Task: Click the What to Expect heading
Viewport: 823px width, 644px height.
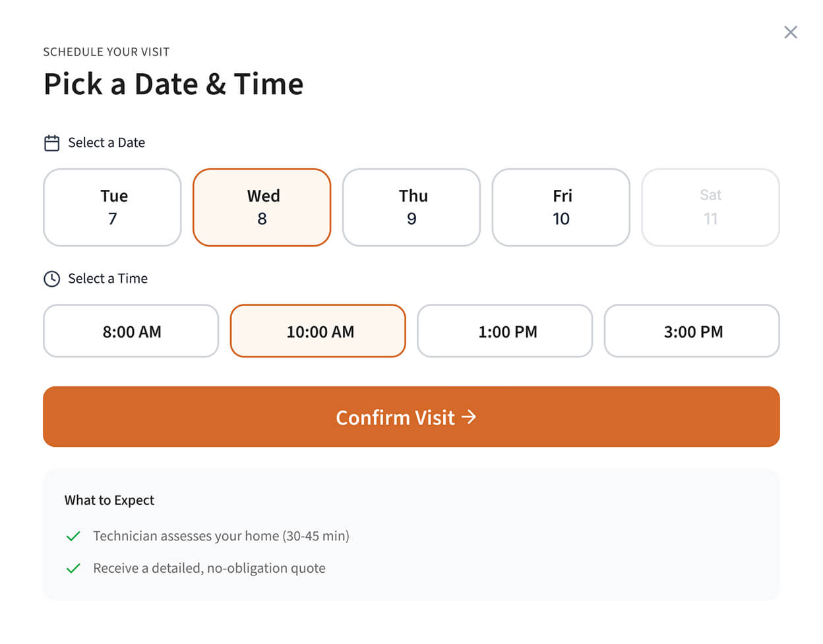Action: click(109, 500)
